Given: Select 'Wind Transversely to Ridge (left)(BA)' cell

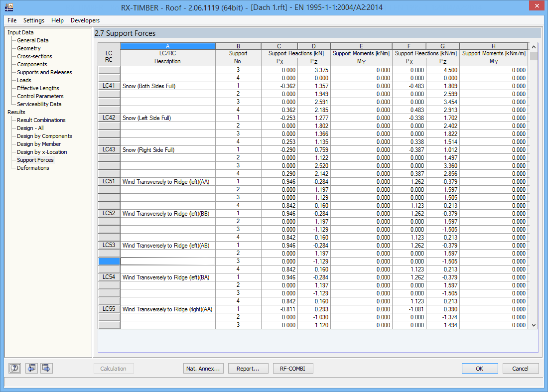Looking at the screenshot, I should tap(168, 277).
